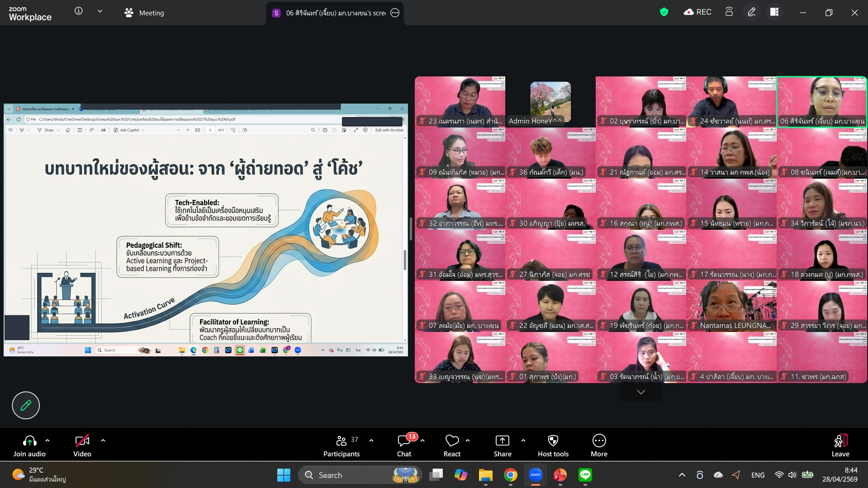868x488 pixels.
Task: Open Host tools shield
Action: pos(553,445)
